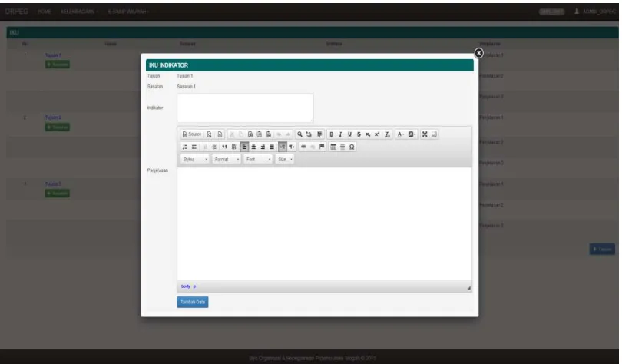Toggle Strikethrough formatting

[x=359, y=134]
